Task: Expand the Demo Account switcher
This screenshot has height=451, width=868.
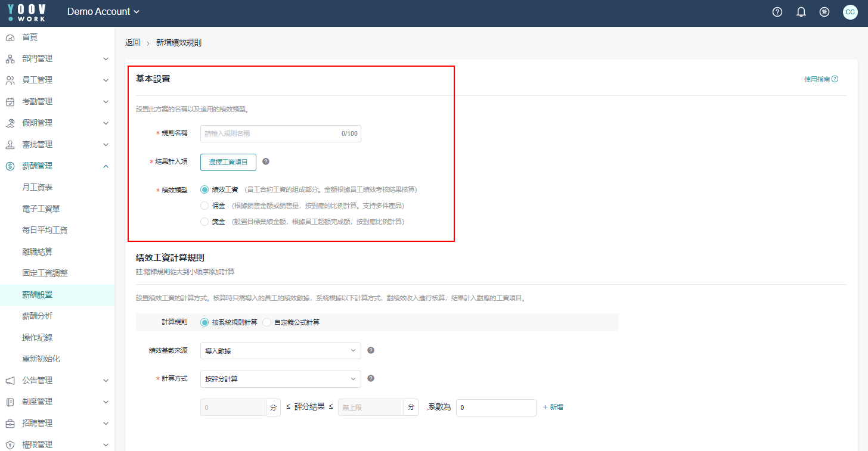Action: point(103,12)
